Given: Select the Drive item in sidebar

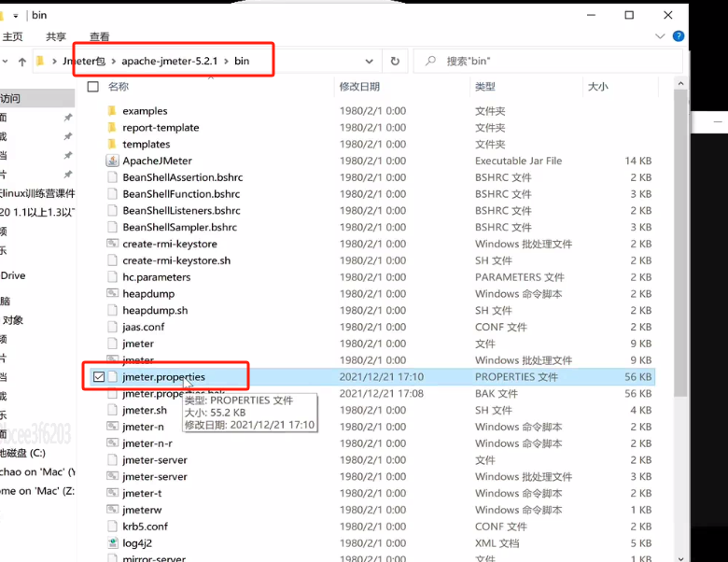Looking at the screenshot, I should click(x=13, y=275).
